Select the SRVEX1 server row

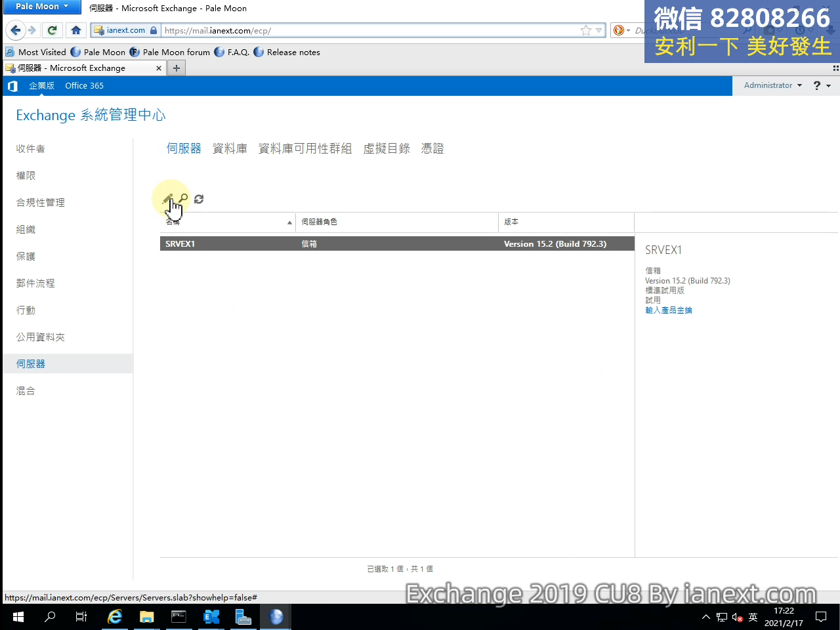[x=397, y=244]
